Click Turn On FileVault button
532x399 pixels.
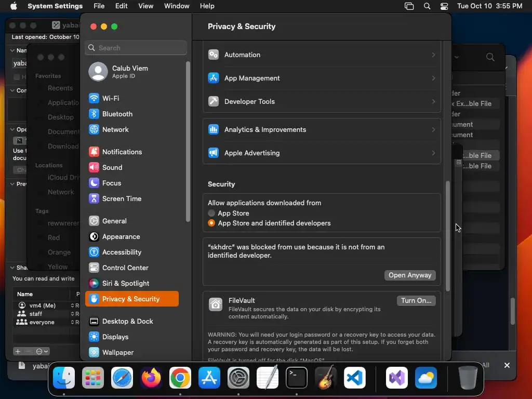pyautogui.click(x=416, y=301)
